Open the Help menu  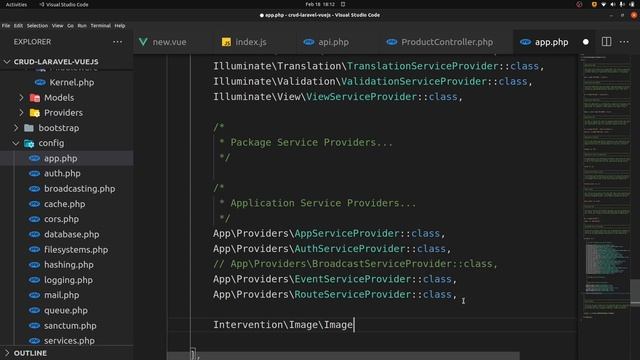point(120,26)
